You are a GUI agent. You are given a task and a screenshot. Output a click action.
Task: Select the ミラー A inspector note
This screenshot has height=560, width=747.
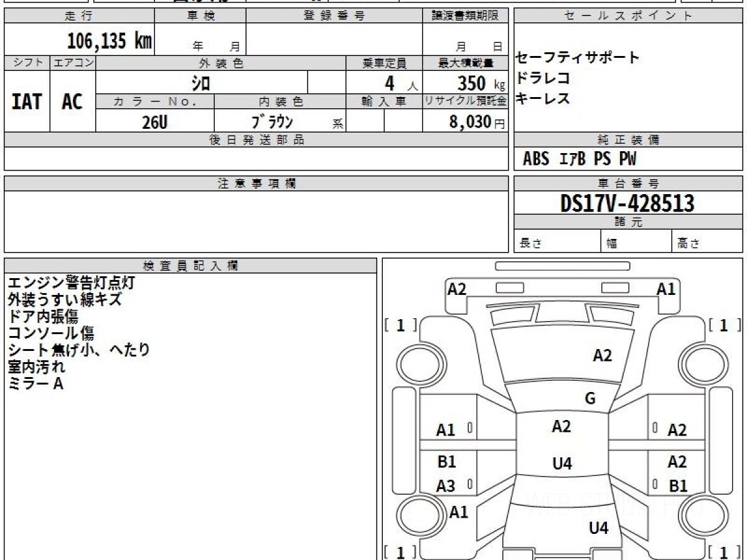click(x=35, y=384)
